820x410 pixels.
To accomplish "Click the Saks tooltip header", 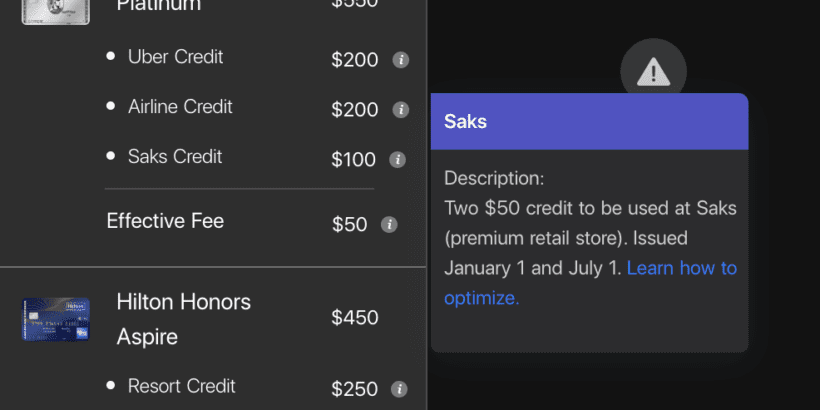I will coord(589,121).
